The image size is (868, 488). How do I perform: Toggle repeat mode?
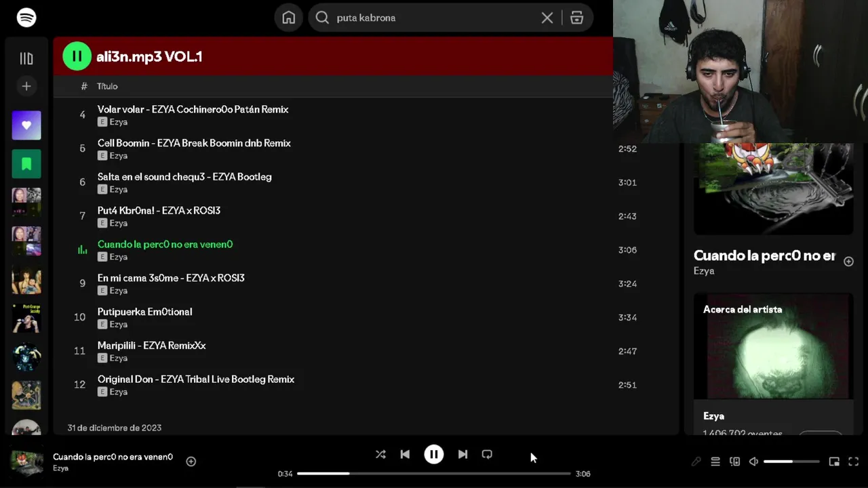click(487, 454)
